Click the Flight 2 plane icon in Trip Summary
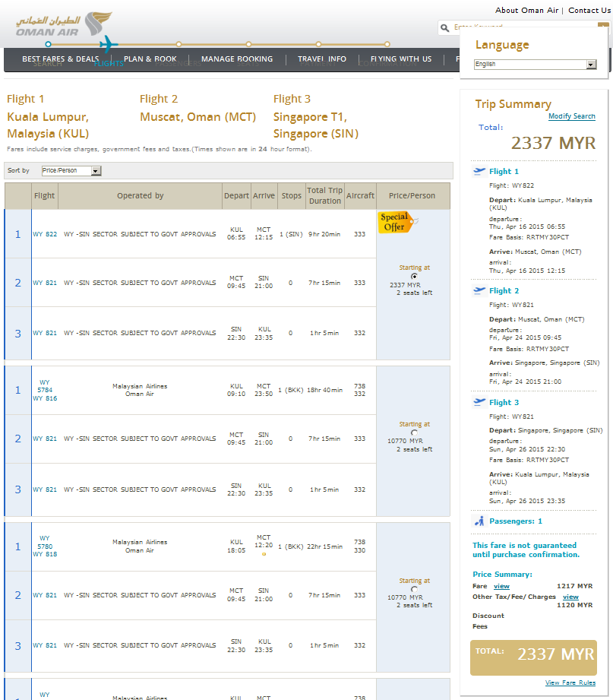Screen dimensions: 613x700 tap(479, 290)
